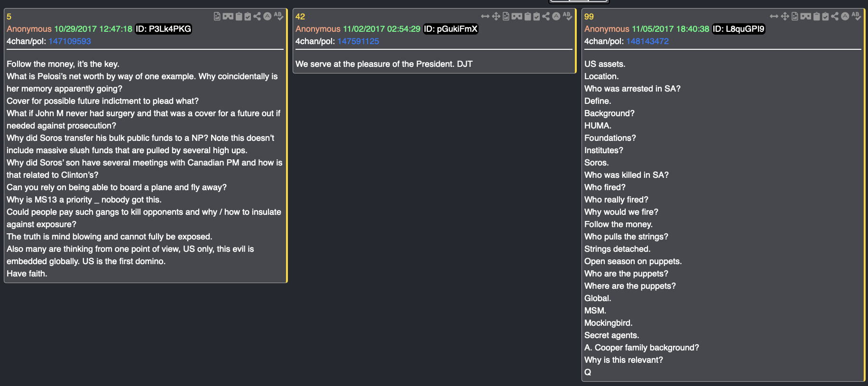
Task: Click the share icon on post 42
Action: tap(546, 16)
